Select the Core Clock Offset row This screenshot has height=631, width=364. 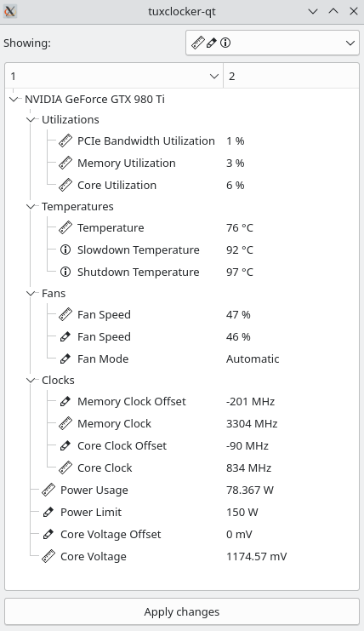182,446
